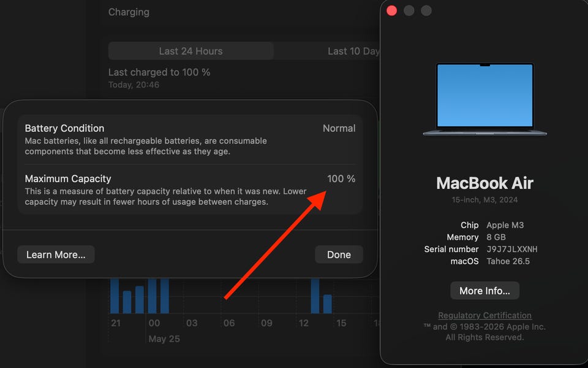
Task: Switch to the Last 10 Days tab
Action: [353, 51]
